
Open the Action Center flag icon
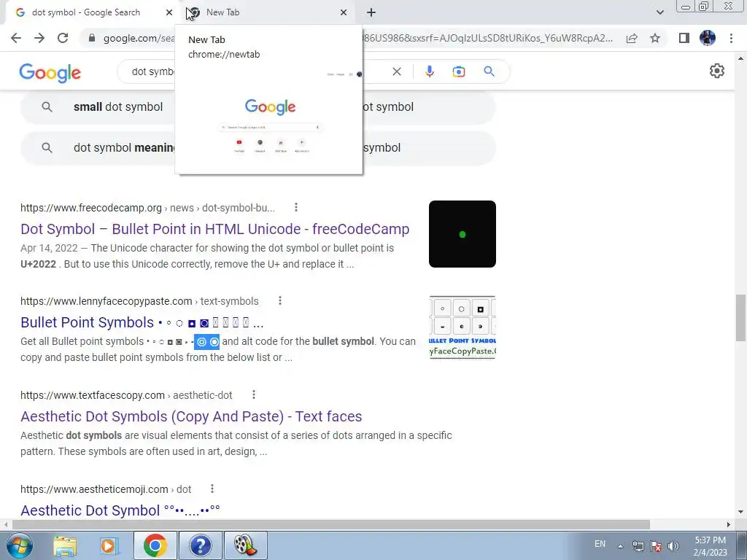pos(656,546)
